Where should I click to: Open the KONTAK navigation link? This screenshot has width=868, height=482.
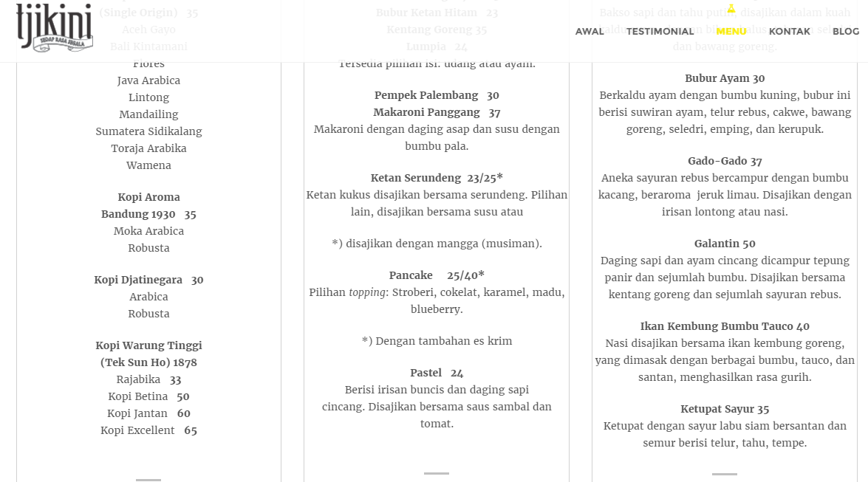click(x=789, y=32)
